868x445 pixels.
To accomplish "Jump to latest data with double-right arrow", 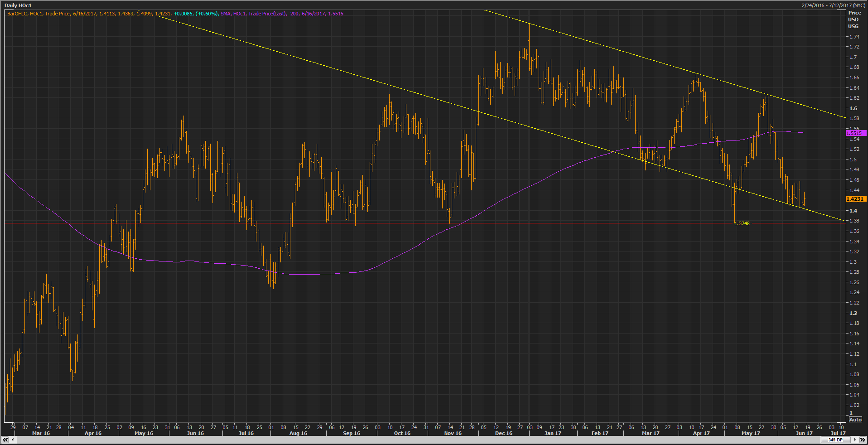I will tap(863, 440).
